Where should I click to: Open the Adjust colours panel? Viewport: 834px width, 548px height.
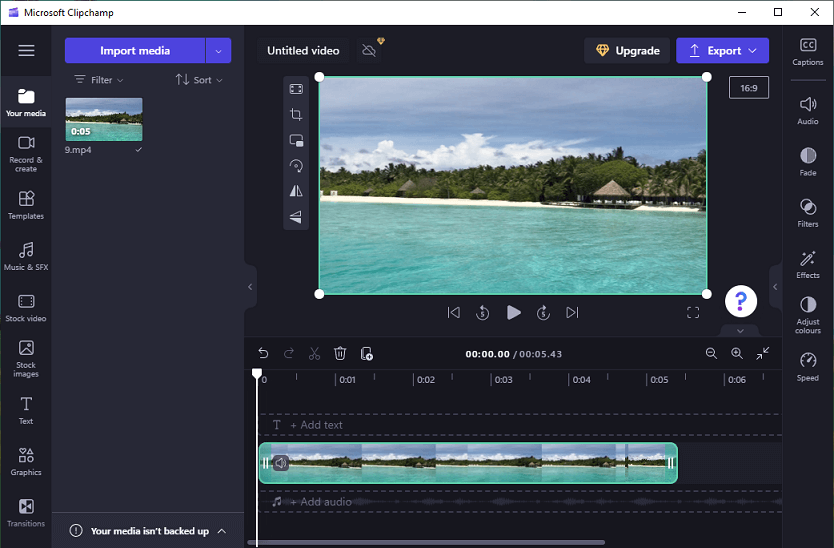coord(807,315)
